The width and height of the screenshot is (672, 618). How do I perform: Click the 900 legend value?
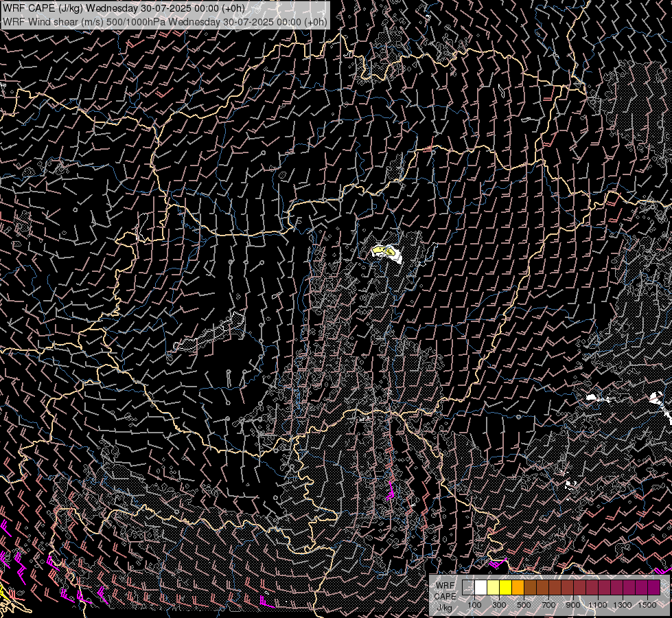pyautogui.click(x=573, y=605)
